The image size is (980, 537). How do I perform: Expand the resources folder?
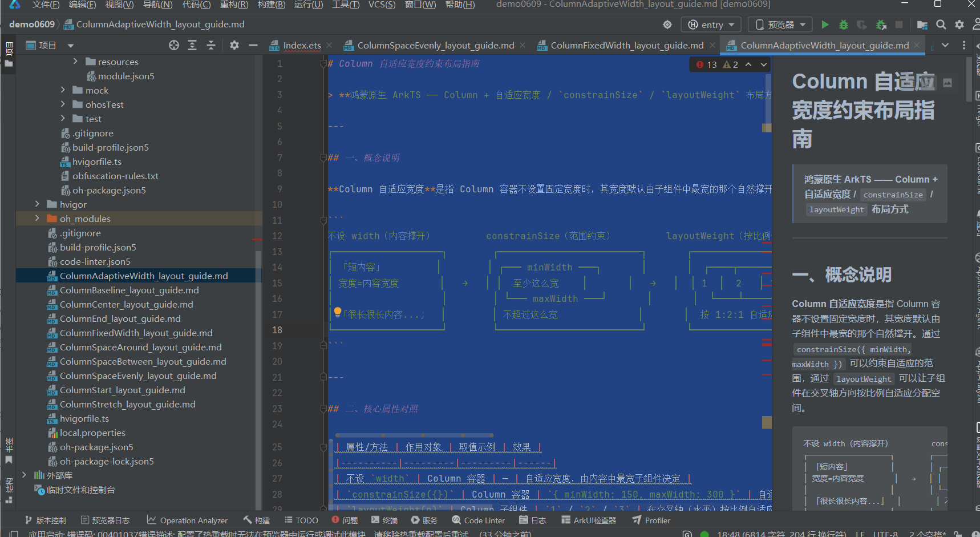click(x=75, y=61)
